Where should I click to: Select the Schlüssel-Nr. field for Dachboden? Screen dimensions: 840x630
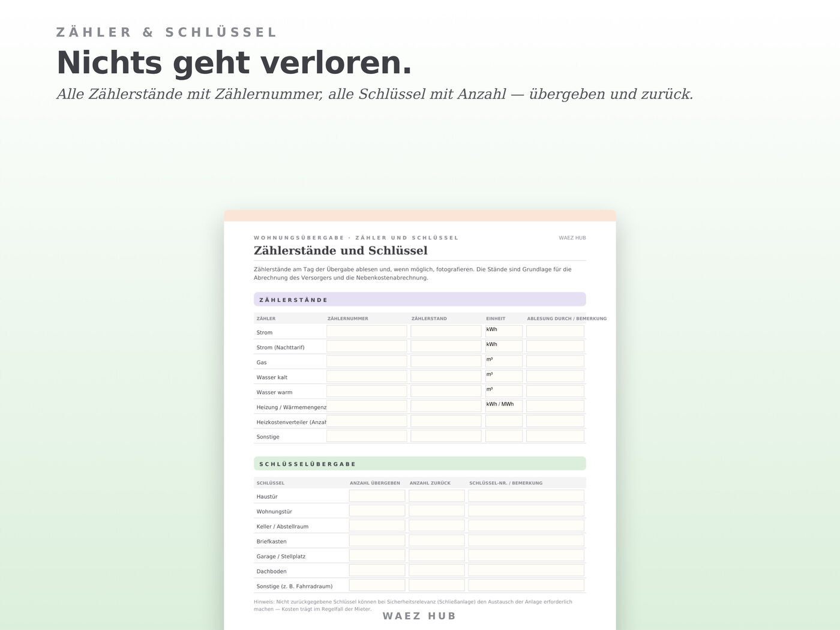526,571
